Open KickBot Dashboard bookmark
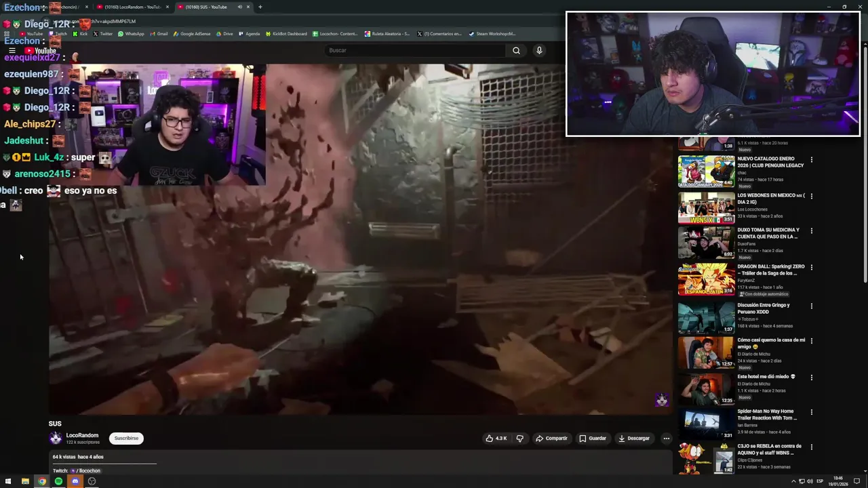Screen dimensions: 868x488 coord(286,34)
